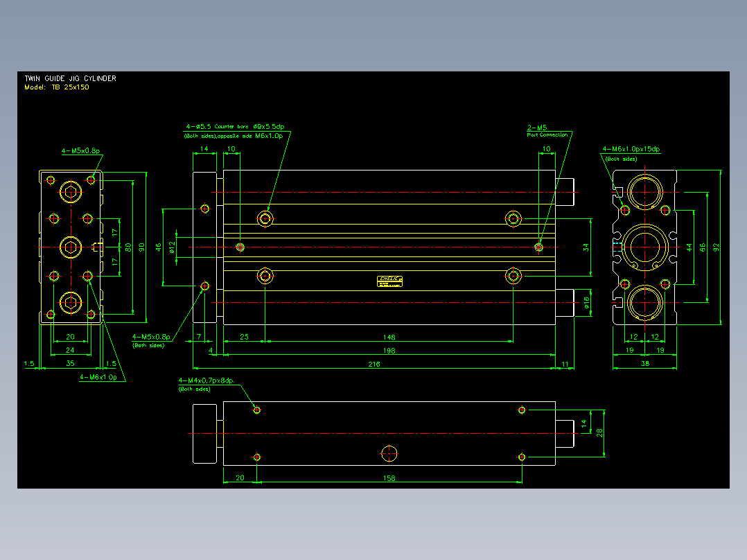747x560 pixels.
Task: Click the "2-M5" callout text
Action: pyautogui.click(x=537, y=128)
